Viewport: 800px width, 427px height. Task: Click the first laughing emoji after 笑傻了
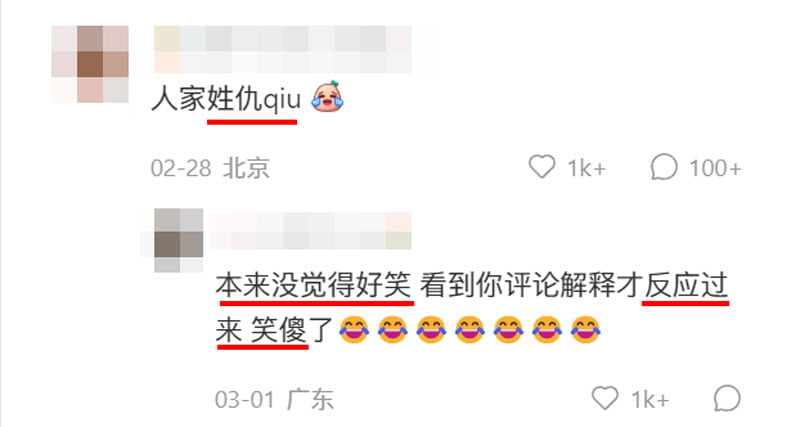tap(354, 330)
